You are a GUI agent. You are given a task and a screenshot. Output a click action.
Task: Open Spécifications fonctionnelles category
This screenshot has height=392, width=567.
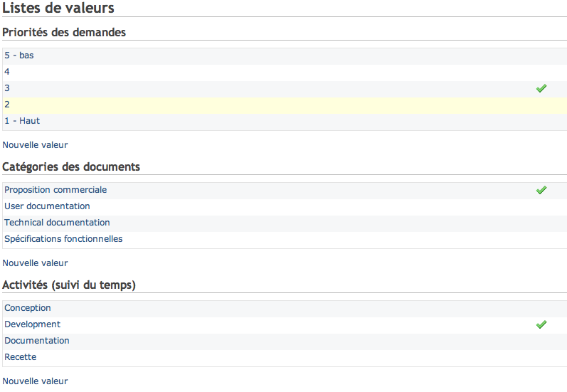pos(63,239)
